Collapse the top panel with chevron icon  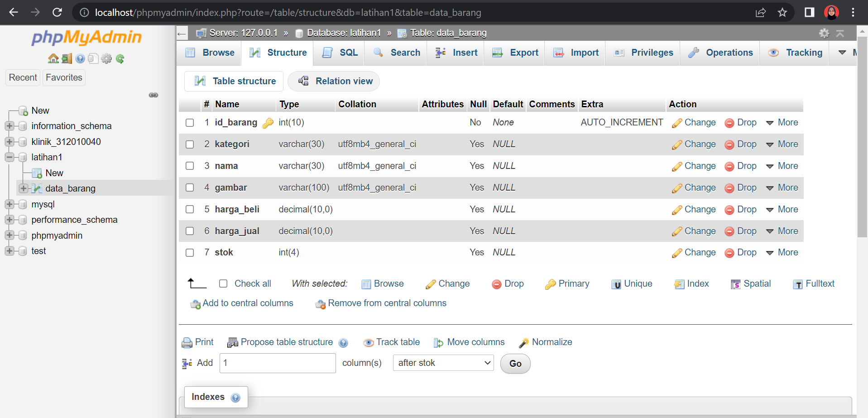coord(840,33)
